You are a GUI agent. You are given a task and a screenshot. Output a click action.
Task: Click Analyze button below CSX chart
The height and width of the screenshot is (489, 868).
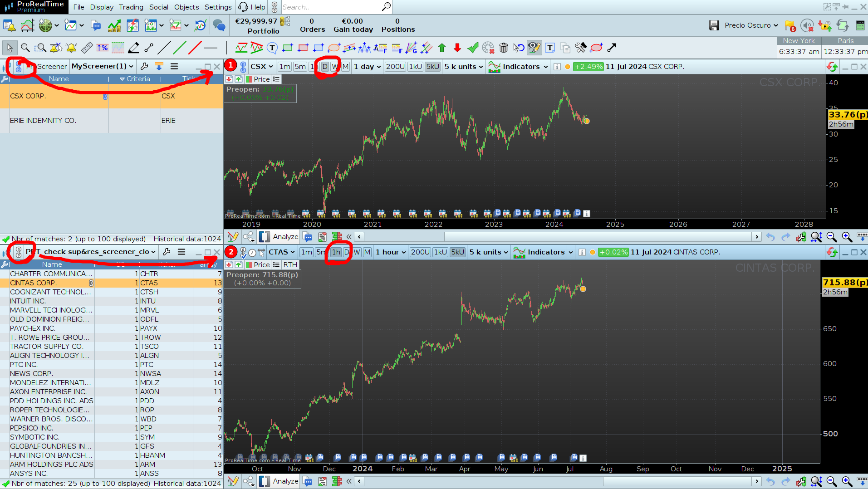point(280,237)
